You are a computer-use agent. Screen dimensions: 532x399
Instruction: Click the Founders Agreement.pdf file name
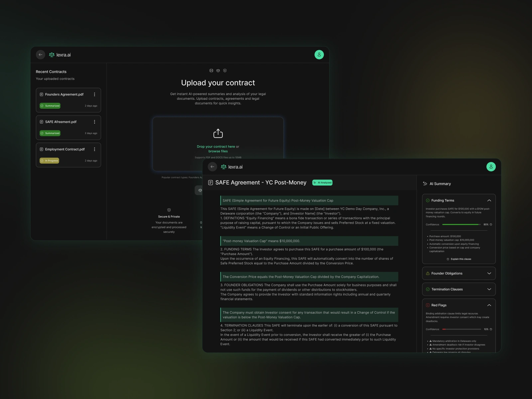64,94
